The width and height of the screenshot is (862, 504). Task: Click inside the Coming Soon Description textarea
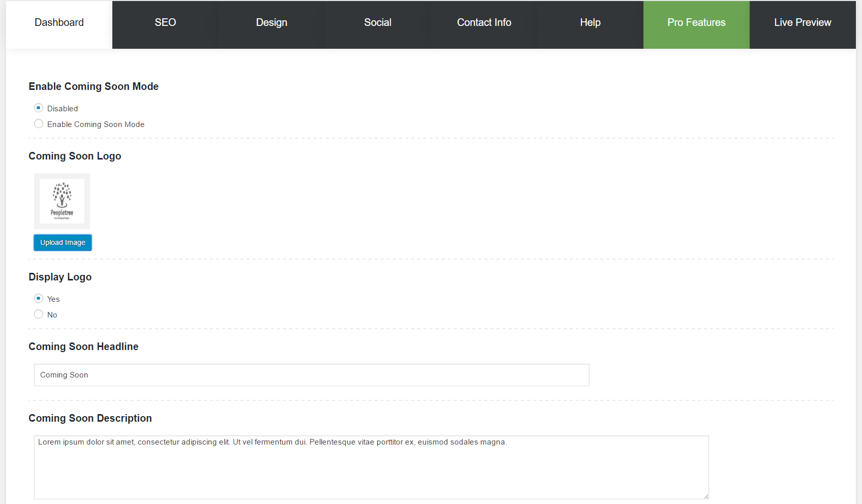click(372, 467)
